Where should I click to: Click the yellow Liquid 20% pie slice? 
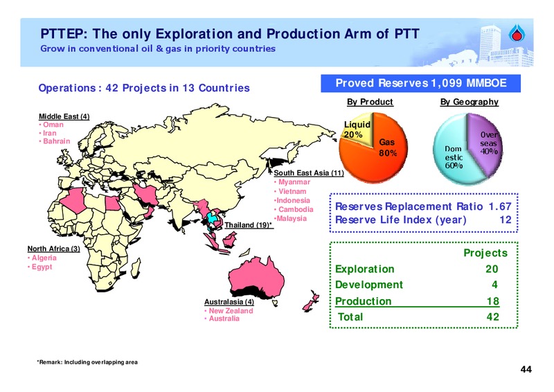click(360, 129)
